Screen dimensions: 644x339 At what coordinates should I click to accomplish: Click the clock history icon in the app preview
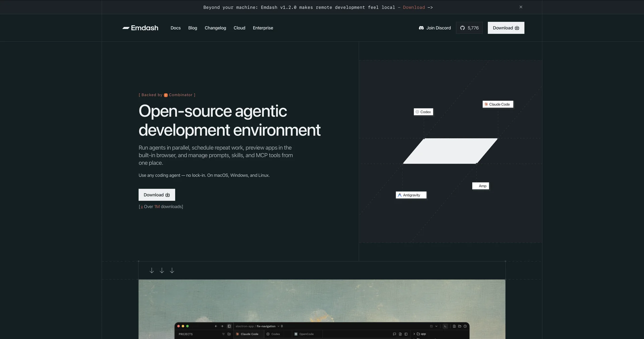(465, 326)
